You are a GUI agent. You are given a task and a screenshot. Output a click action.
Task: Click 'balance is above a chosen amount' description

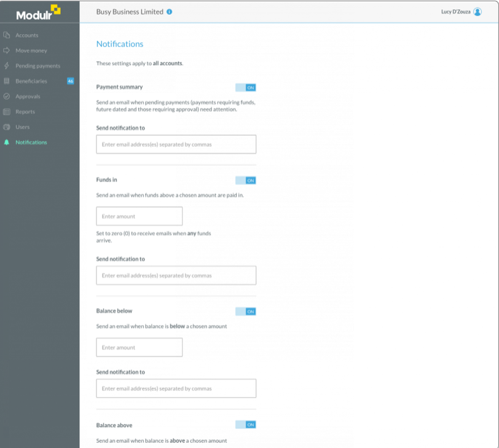point(162,441)
